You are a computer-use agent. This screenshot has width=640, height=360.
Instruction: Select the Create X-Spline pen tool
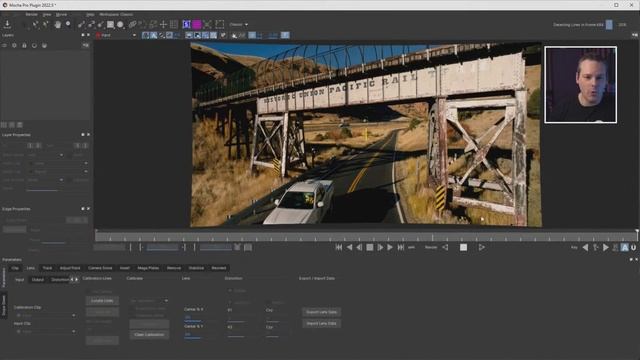pyautogui.click(x=81, y=24)
